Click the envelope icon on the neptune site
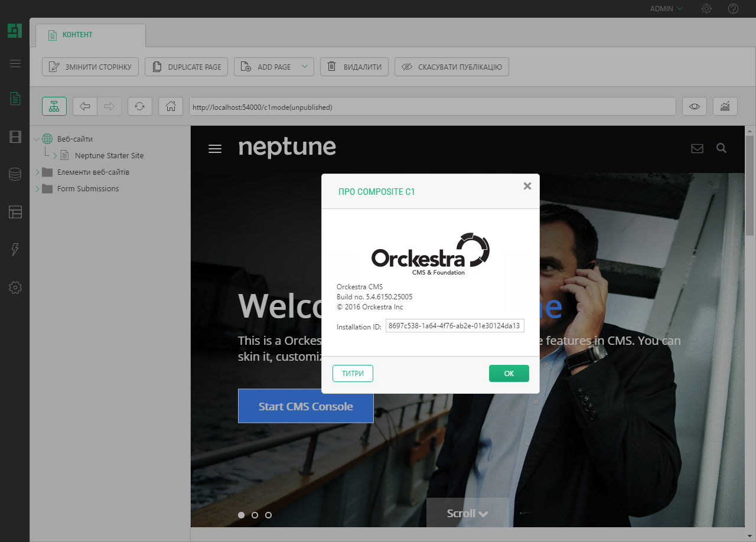The image size is (756, 542). [697, 148]
